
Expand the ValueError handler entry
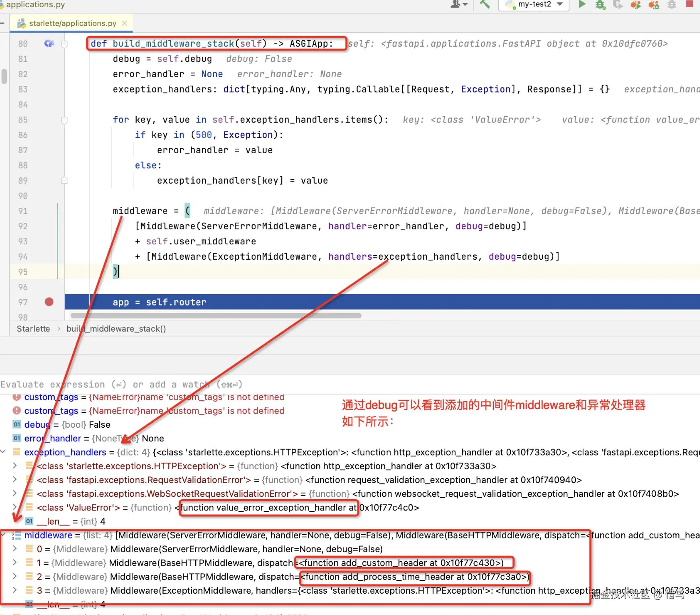tap(15, 507)
